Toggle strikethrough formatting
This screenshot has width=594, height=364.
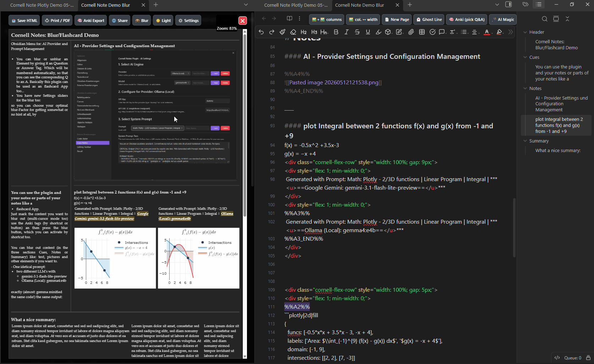357,32
